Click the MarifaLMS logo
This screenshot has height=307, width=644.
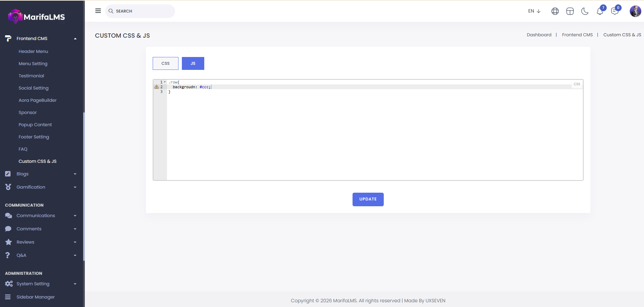pyautogui.click(x=37, y=16)
